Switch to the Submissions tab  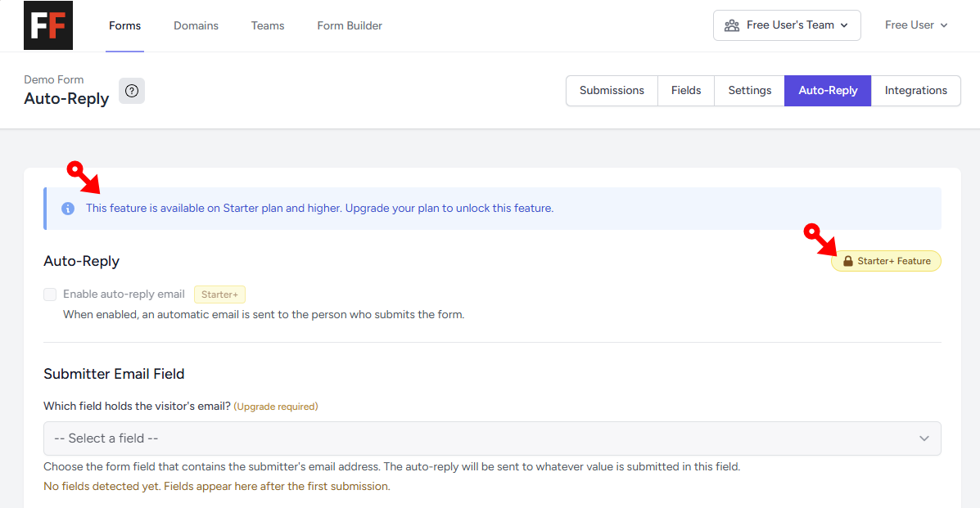pyautogui.click(x=612, y=91)
